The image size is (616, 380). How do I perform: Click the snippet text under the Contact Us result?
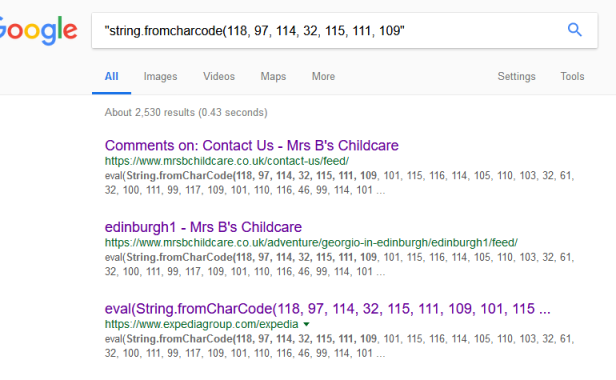point(339,183)
